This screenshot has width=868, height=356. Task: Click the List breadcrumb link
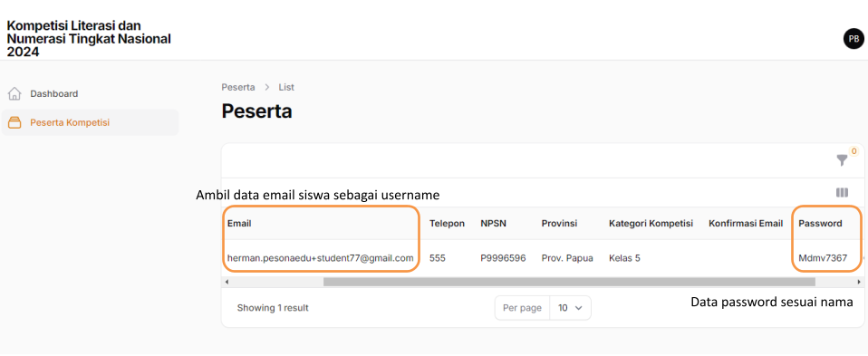286,88
